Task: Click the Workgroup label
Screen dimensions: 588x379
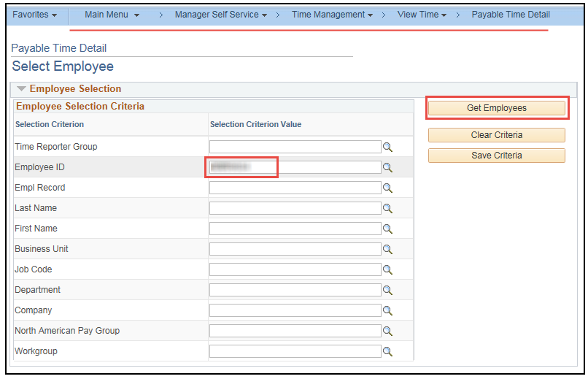Action: click(x=36, y=351)
